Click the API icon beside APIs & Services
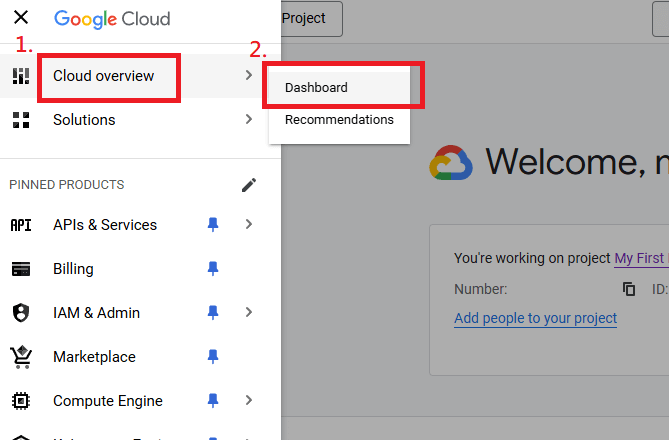The width and height of the screenshot is (669, 440). (x=21, y=225)
